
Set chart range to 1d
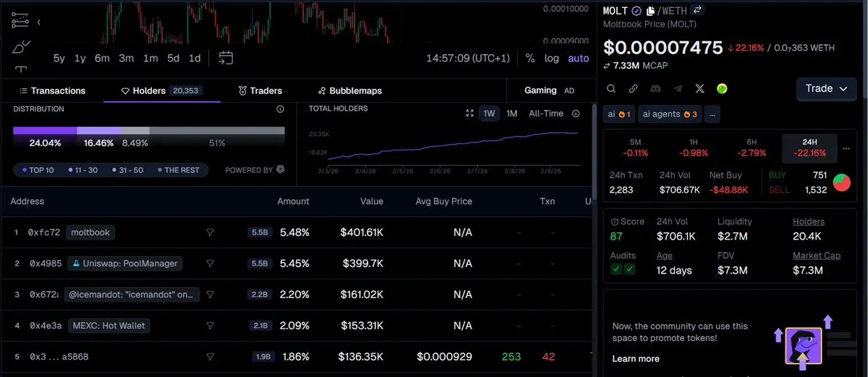195,58
